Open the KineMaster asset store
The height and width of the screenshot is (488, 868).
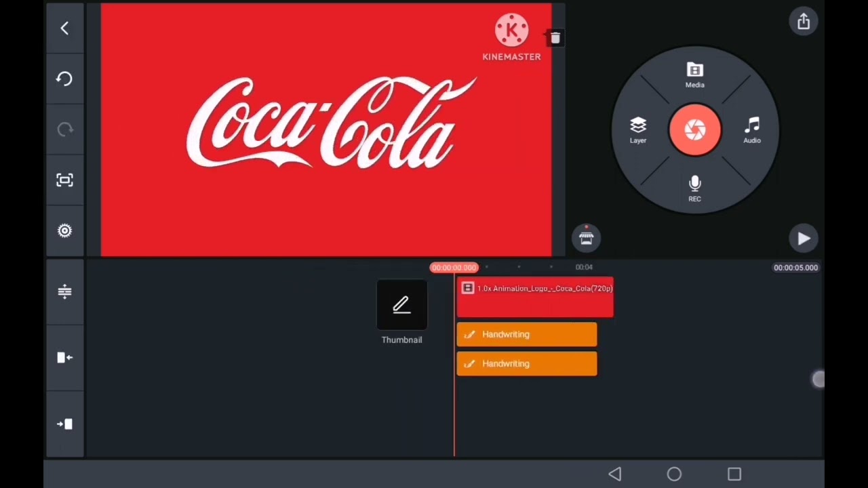tap(587, 238)
